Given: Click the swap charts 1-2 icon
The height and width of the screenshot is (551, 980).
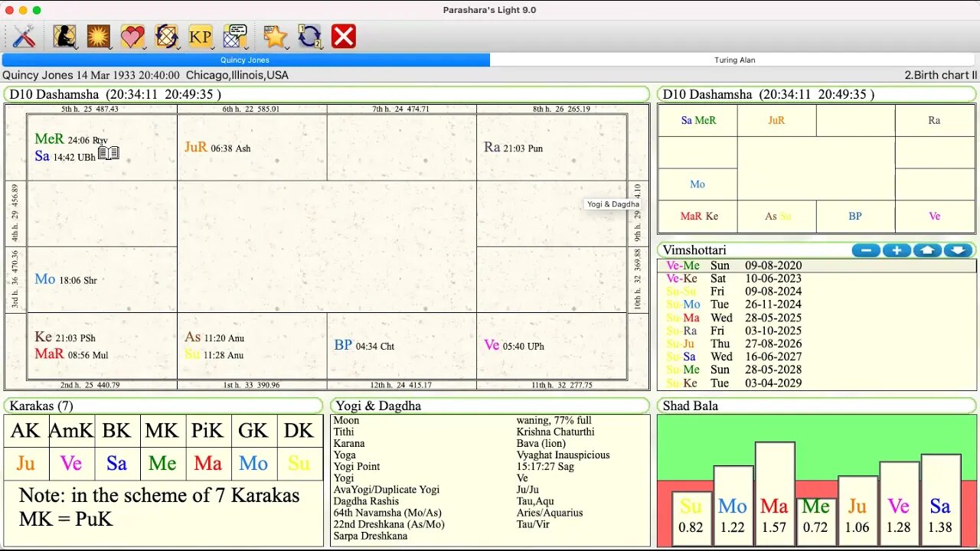Looking at the screenshot, I should pos(310,36).
